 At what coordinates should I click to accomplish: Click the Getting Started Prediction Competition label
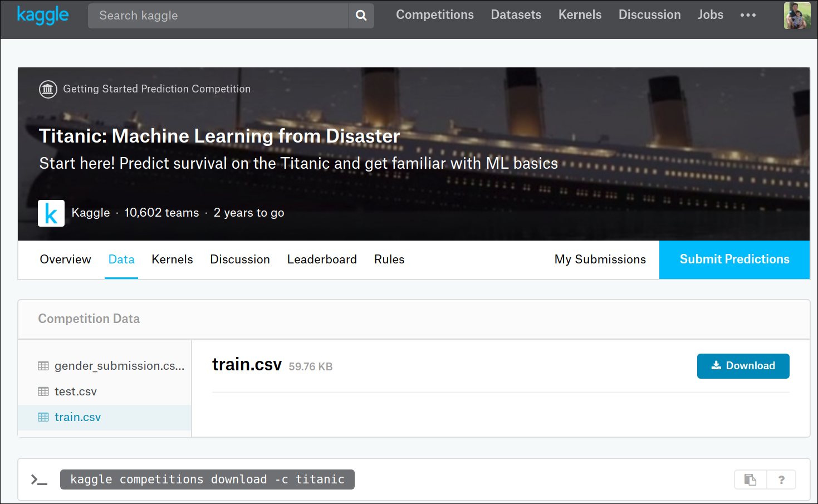coord(157,89)
